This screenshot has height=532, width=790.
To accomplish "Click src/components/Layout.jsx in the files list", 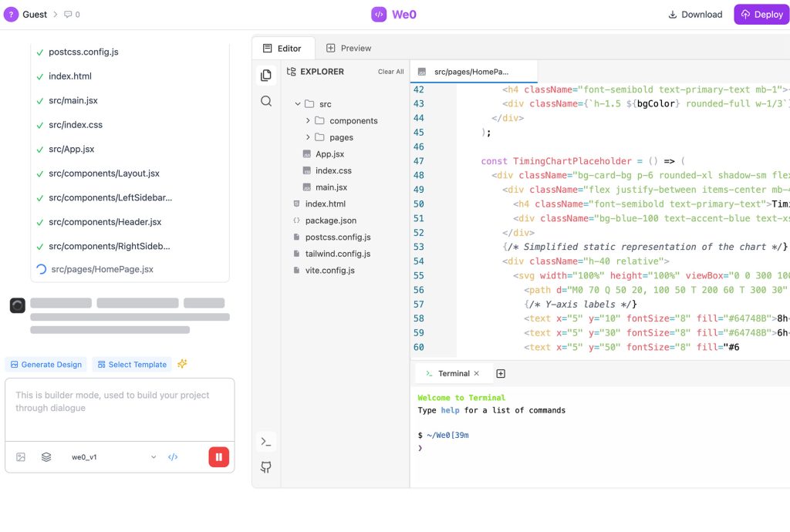I will click(104, 173).
